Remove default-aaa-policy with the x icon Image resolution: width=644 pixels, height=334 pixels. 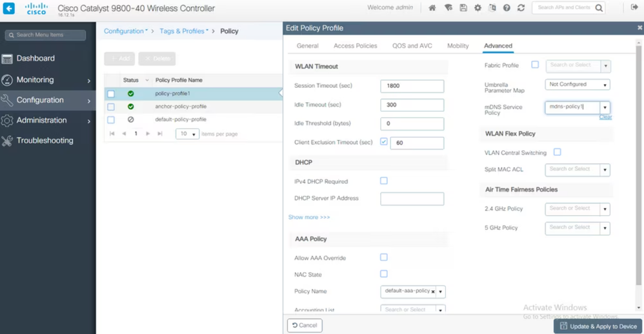point(433,291)
